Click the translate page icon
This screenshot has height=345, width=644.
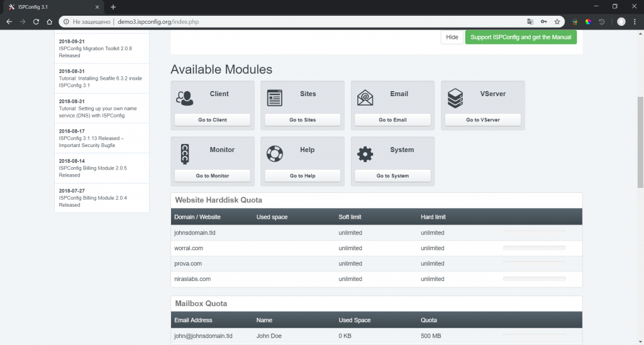pyautogui.click(x=530, y=22)
